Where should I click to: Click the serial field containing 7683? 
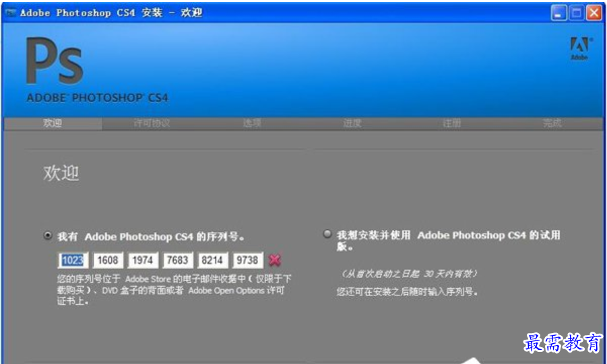(x=178, y=260)
